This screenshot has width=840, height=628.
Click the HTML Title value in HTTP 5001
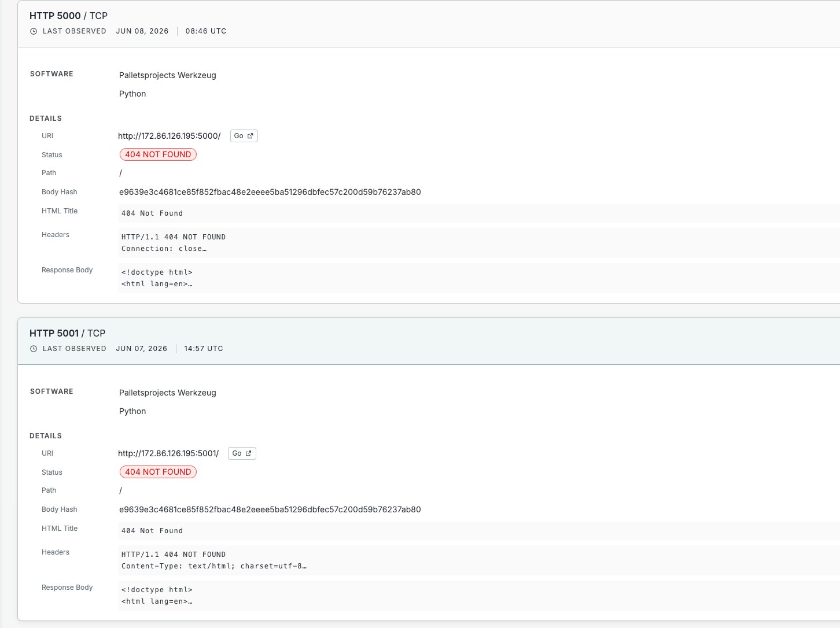click(x=478, y=531)
